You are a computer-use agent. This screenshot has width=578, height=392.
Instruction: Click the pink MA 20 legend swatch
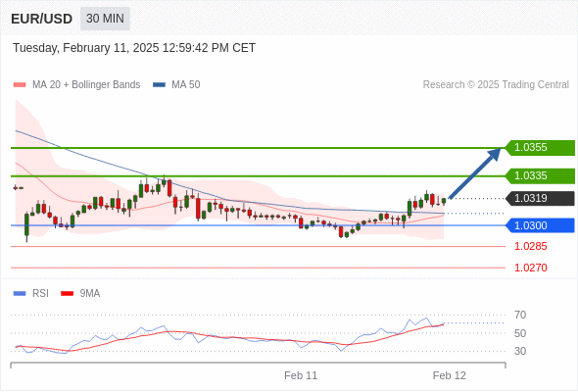20,85
